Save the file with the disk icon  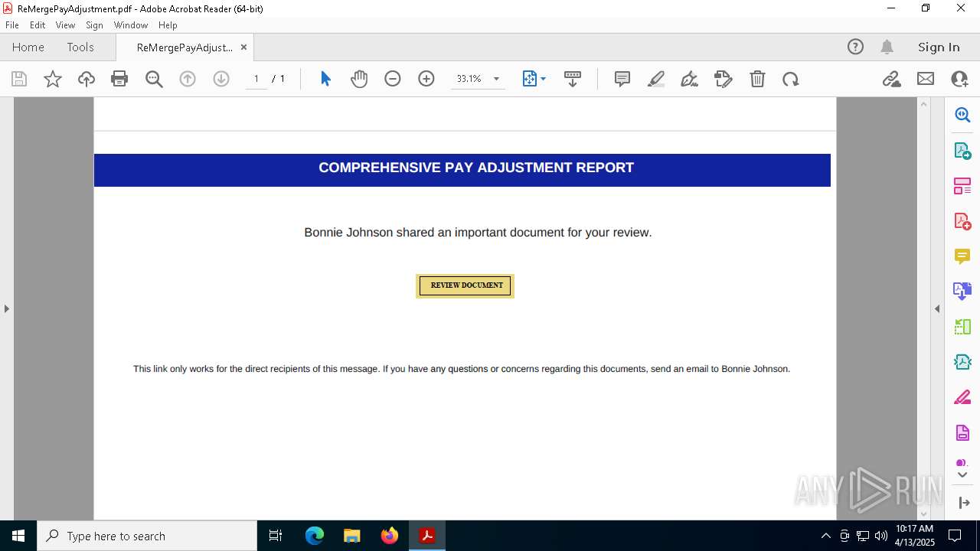19,79
